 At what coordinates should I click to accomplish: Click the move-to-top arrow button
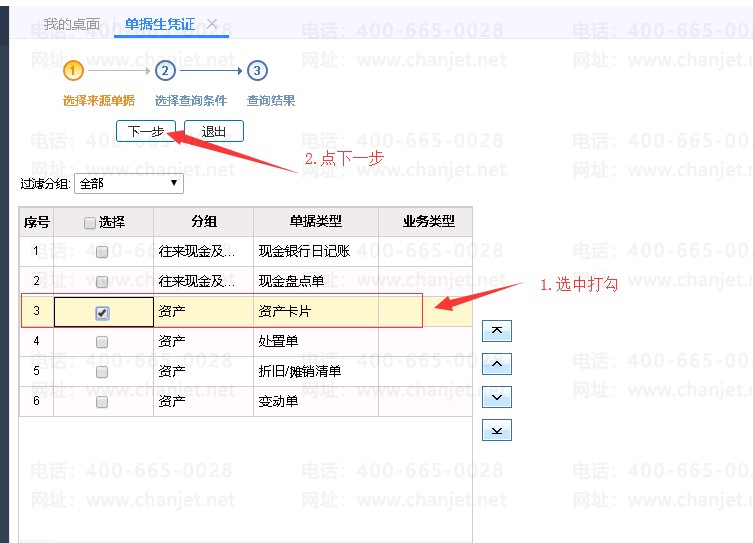coord(497,331)
